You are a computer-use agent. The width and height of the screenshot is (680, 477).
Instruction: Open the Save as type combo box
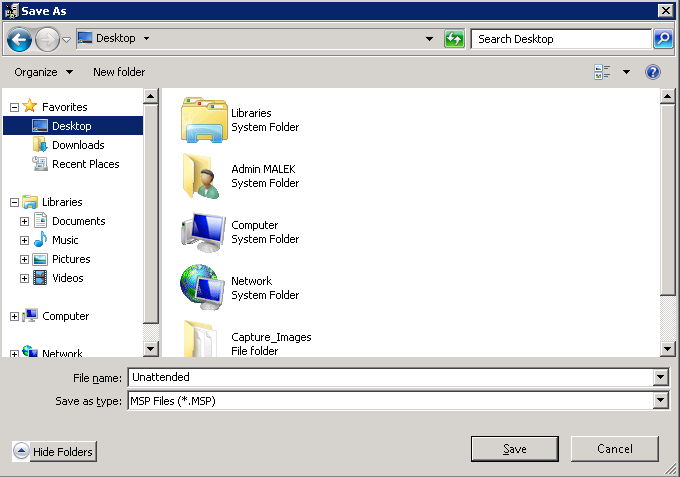(399, 401)
